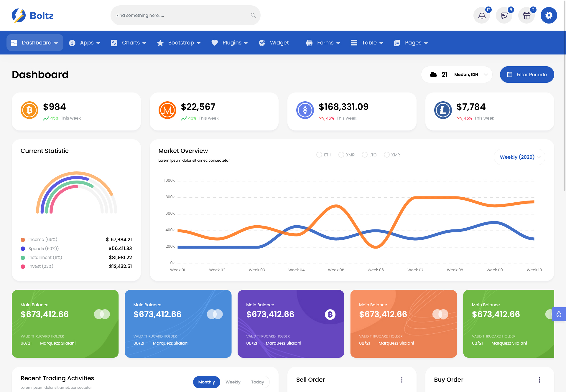Screen dimensions: 566x392
Task: Go to the Widget menu item
Action: [274, 43]
